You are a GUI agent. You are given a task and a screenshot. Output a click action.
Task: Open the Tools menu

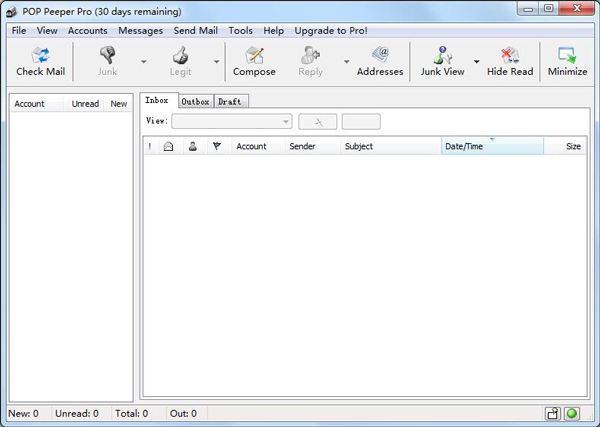(x=240, y=31)
